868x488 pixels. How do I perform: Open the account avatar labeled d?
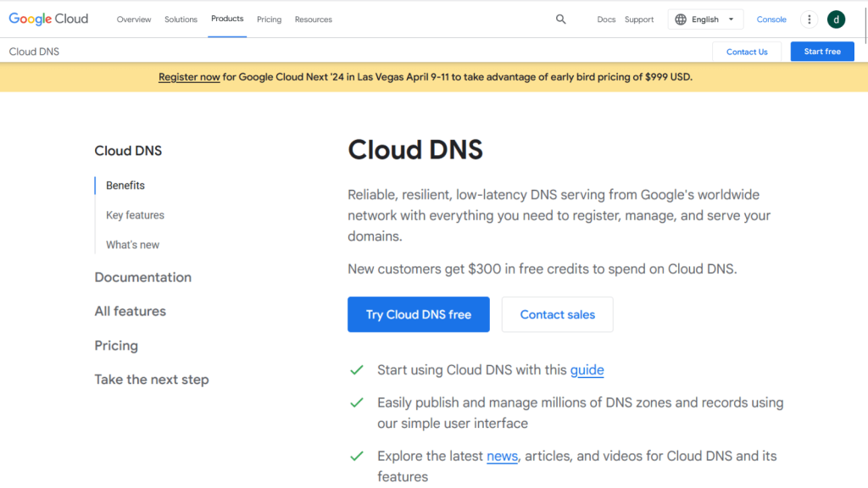(x=836, y=19)
